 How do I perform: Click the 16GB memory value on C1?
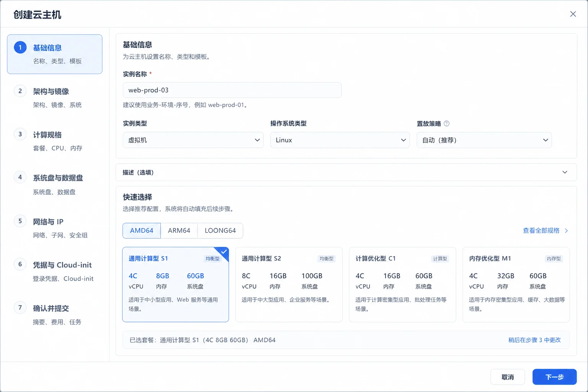(392, 276)
